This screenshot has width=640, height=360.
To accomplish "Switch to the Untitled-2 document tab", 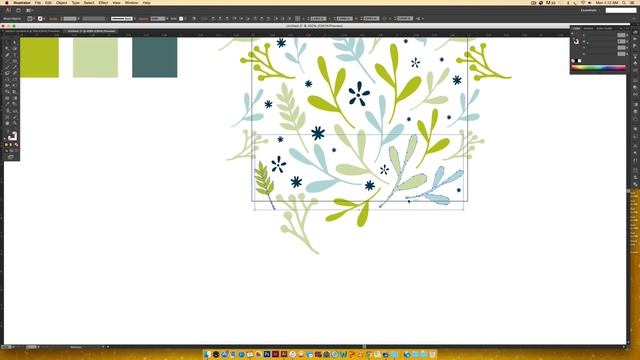I will pos(91,31).
